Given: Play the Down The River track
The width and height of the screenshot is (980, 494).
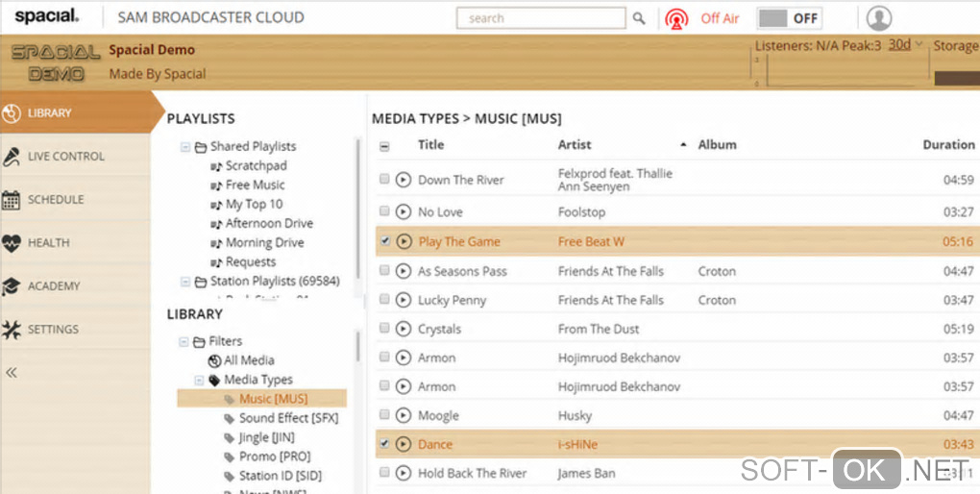Looking at the screenshot, I should pyautogui.click(x=404, y=180).
